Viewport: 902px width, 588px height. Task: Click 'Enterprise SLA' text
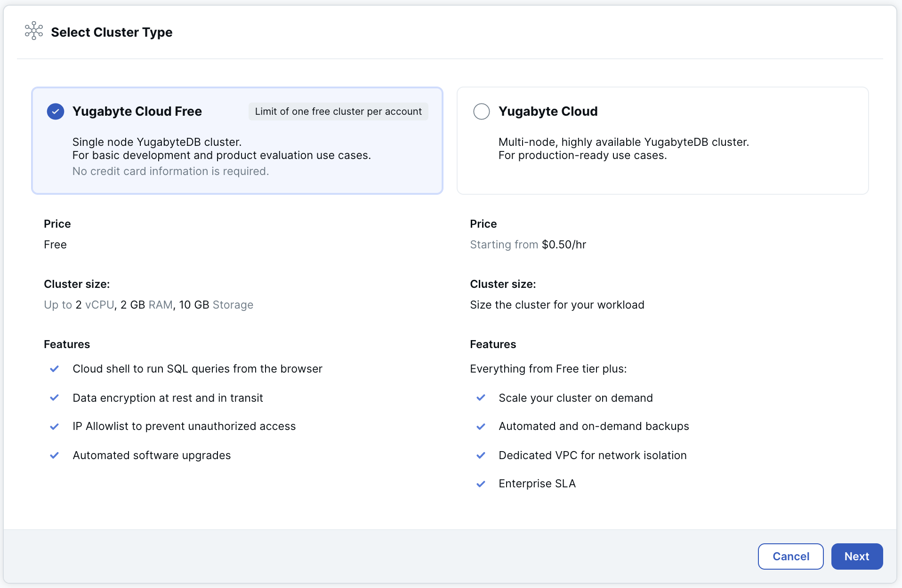coord(537,484)
